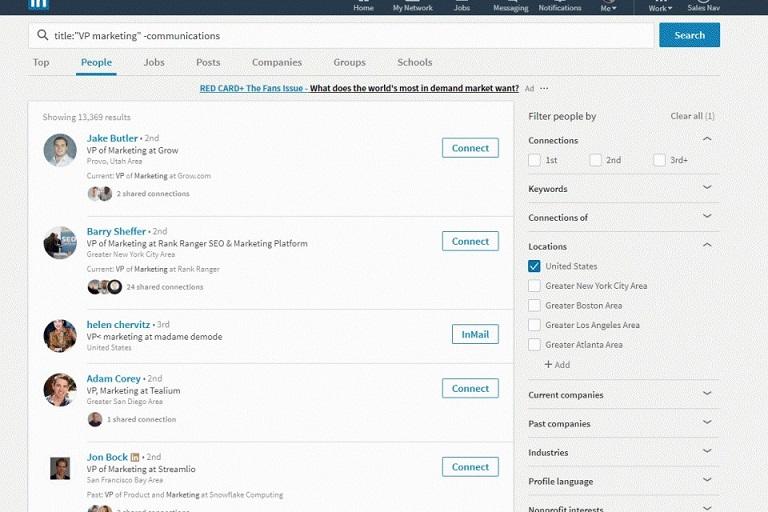Click 'Greater San Diego Area' location text
Image resolution: width=768 pixels, height=512 pixels.
(124, 401)
